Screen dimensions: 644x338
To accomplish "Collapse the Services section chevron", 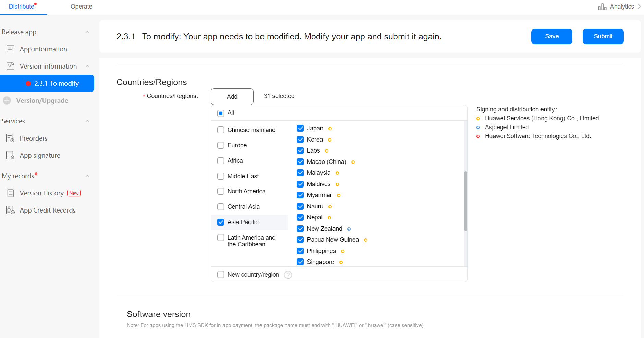I will [87, 121].
